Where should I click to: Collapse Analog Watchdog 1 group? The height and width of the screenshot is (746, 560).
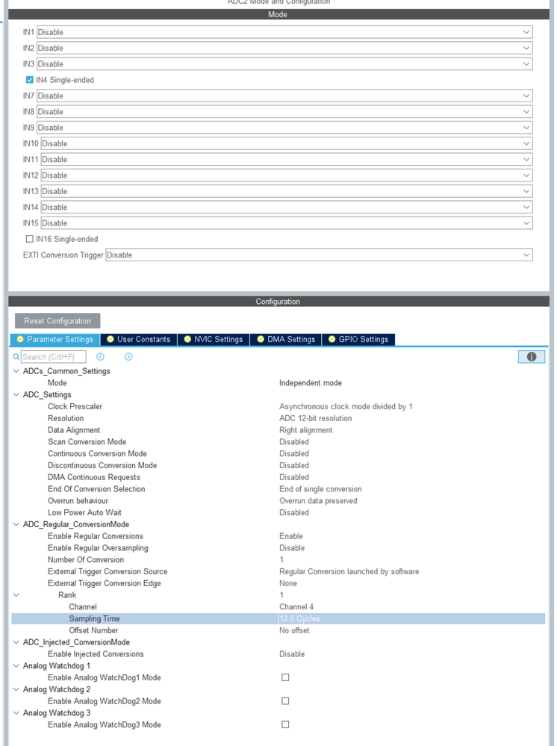click(16, 666)
